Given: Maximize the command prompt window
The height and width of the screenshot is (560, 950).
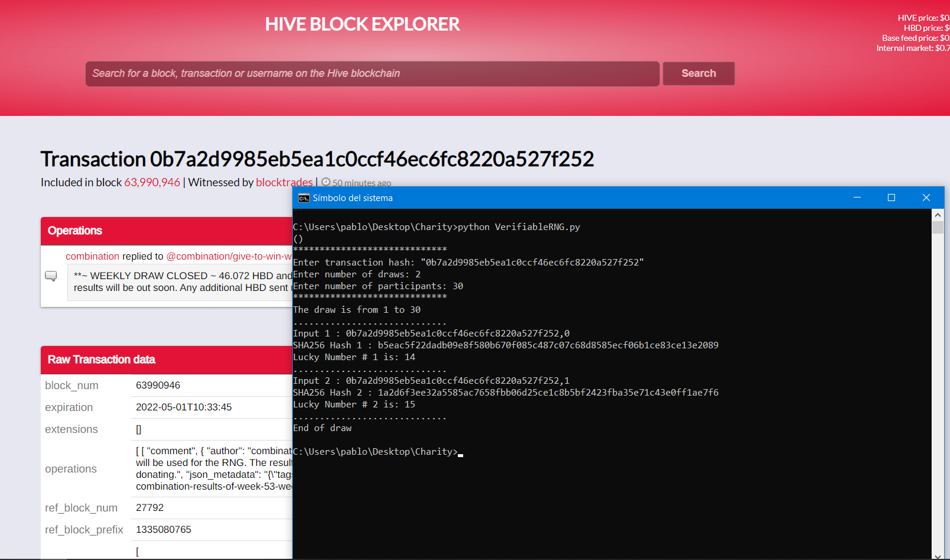Looking at the screenshot, I should tap(891, 198).
